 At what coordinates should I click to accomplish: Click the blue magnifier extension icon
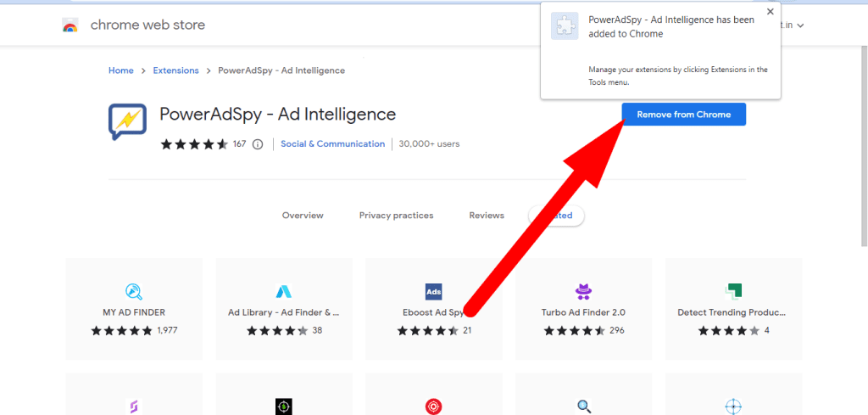tap(583, 407)
